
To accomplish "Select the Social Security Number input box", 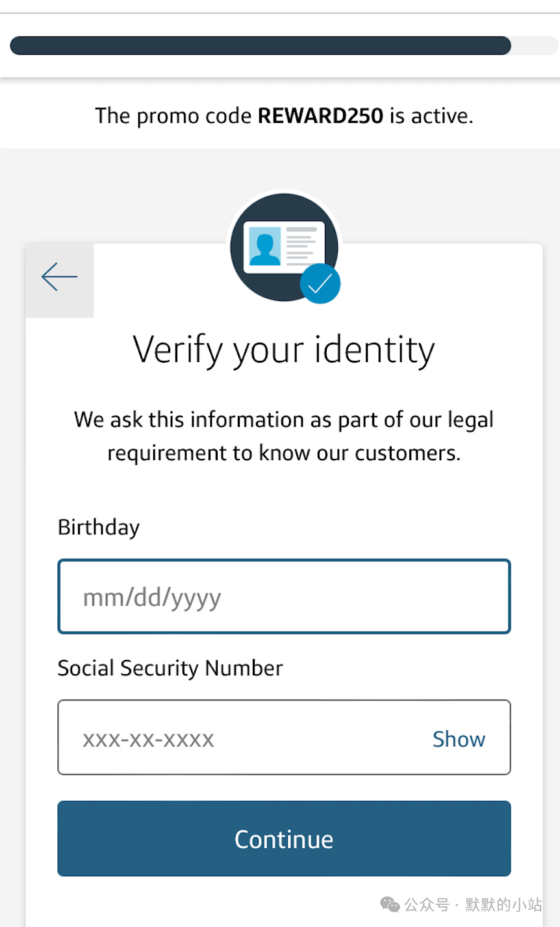I will (284, 737).
